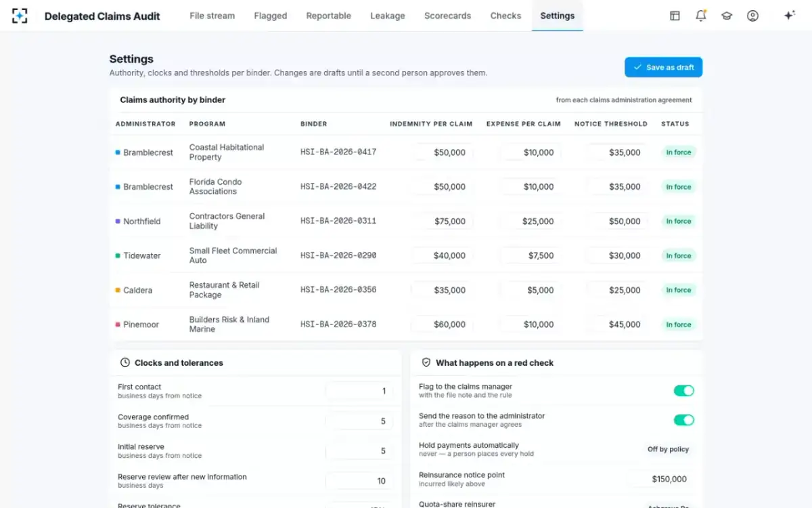Go to the Checks tab

click(505, 16)
